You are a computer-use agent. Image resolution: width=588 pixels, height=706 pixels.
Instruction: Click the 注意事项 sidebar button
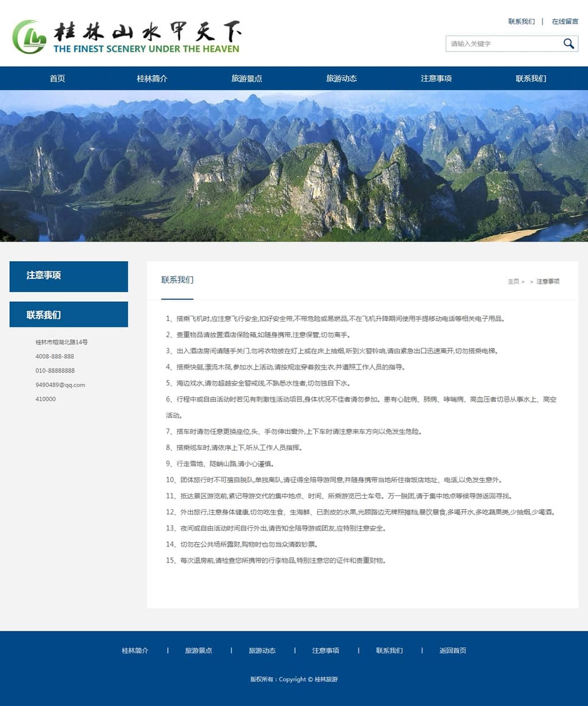pyautogui.click(x=69, y=276)
